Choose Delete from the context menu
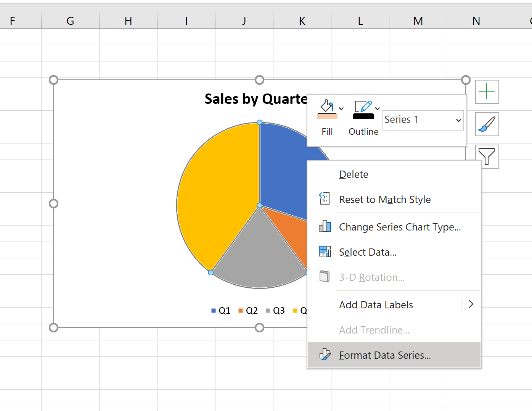Viewport: 532px width, 411px height. (354, 174)
